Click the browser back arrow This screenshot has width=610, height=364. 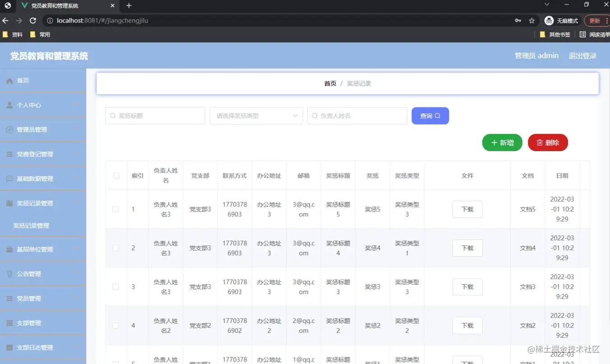(x=5, y=21)
